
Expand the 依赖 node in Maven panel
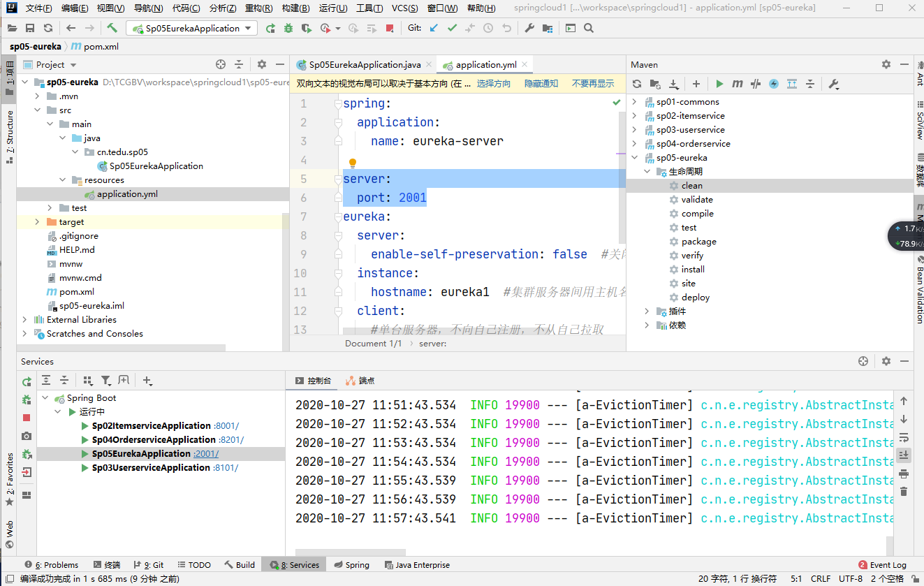[x=646, y=325]
